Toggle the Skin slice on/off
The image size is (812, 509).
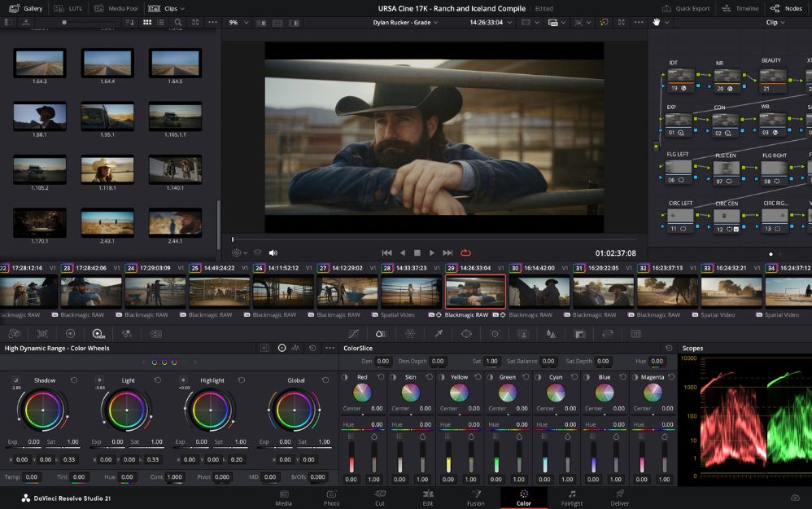pos(393,377)
